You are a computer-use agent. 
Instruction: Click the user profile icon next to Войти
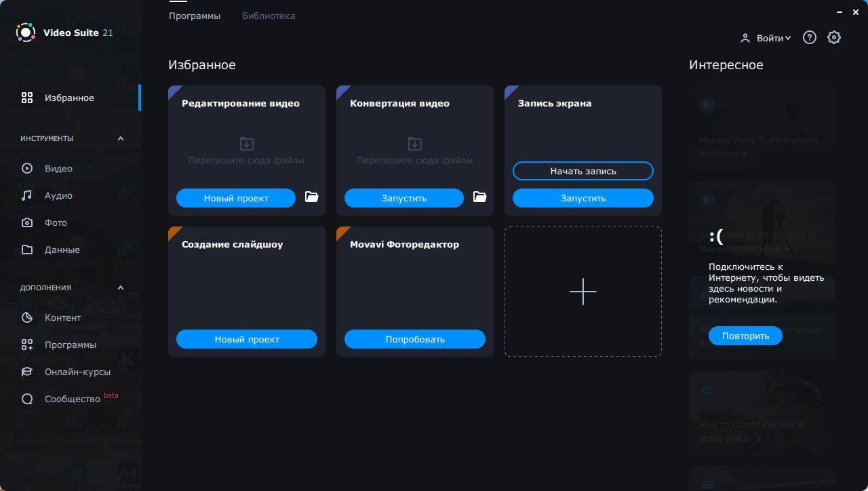[x=745, y=38]
